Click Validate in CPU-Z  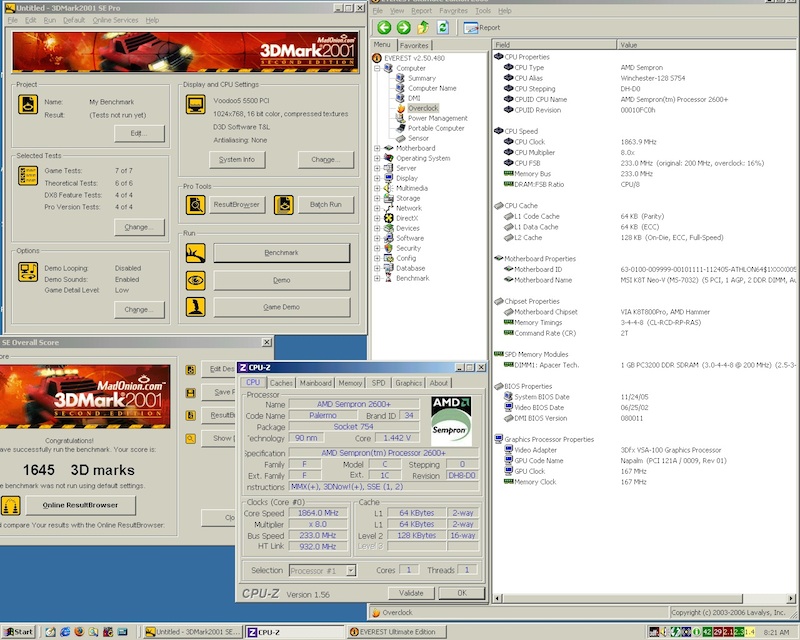(x=411, y=593)
